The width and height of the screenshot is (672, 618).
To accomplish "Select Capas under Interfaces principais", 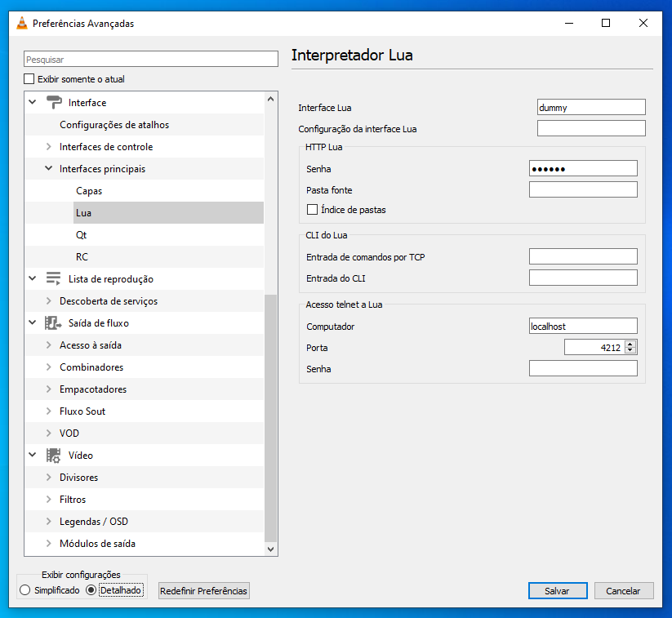I will coord(89,191).
